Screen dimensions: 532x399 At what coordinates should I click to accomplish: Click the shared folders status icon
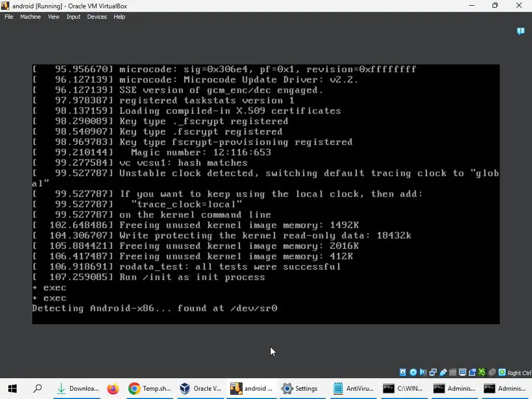(453, 373)
